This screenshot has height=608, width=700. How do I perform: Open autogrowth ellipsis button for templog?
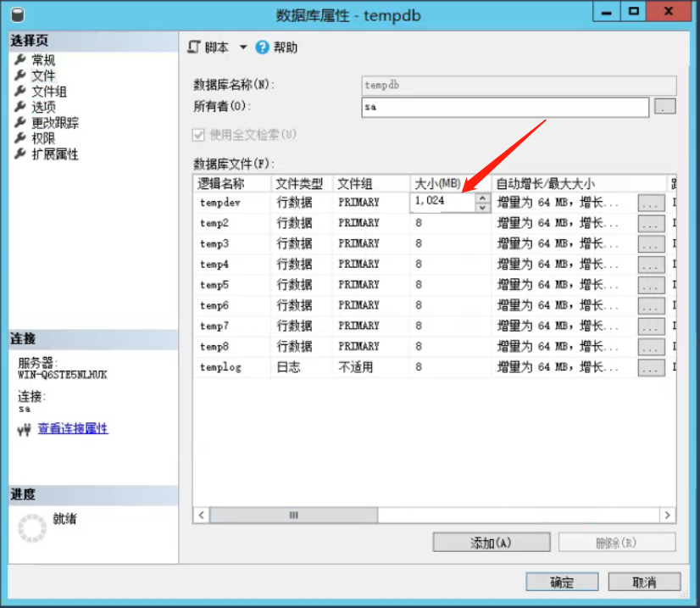(x=651, y=368)
